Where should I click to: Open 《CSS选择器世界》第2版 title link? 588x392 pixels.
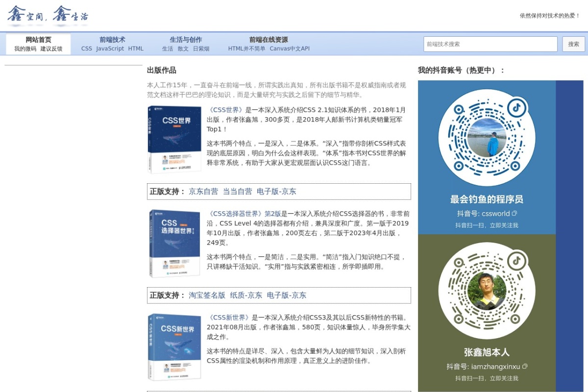(x=244, y=214)
